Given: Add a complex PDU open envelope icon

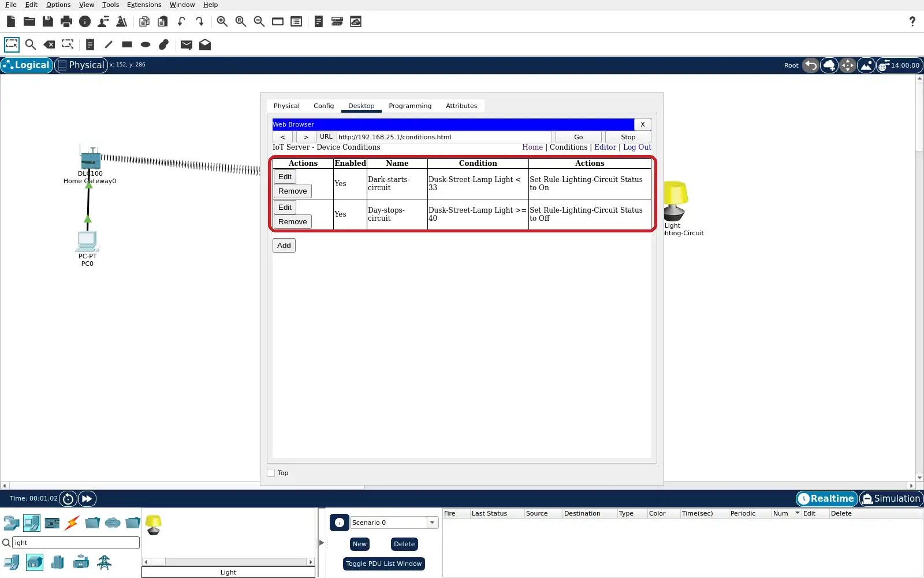Looking at the screenshot, I should tap(205, 45).
